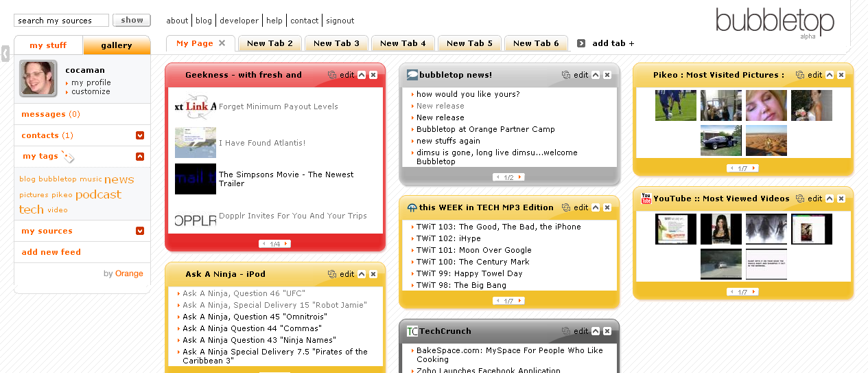Click the arrow icon beside add tab
The height and width of the screenshot is (373, 868).
[x=581, y=43]
